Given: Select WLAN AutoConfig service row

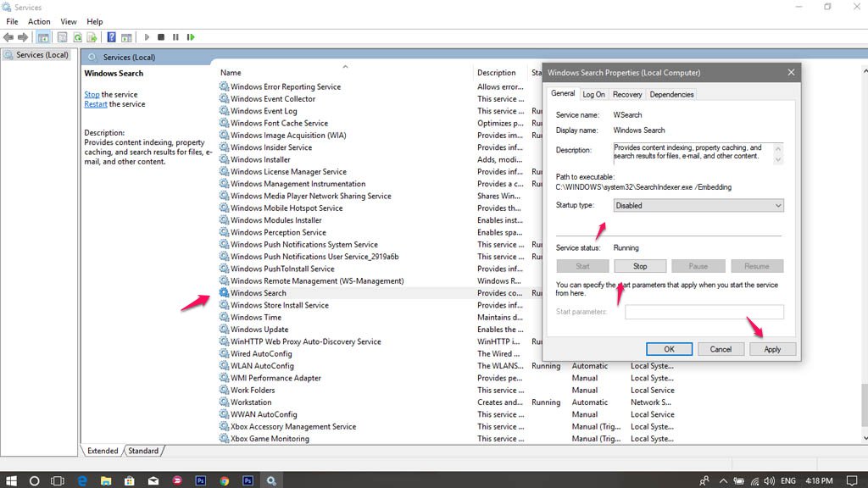Looking at the screenshot, I should click(x=262, y=366).
